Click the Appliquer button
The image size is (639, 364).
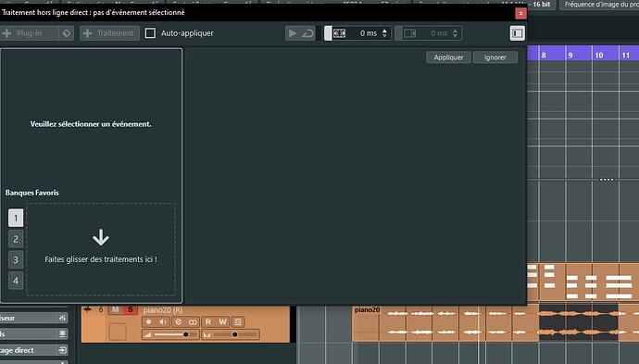click(x=448, y=57)
